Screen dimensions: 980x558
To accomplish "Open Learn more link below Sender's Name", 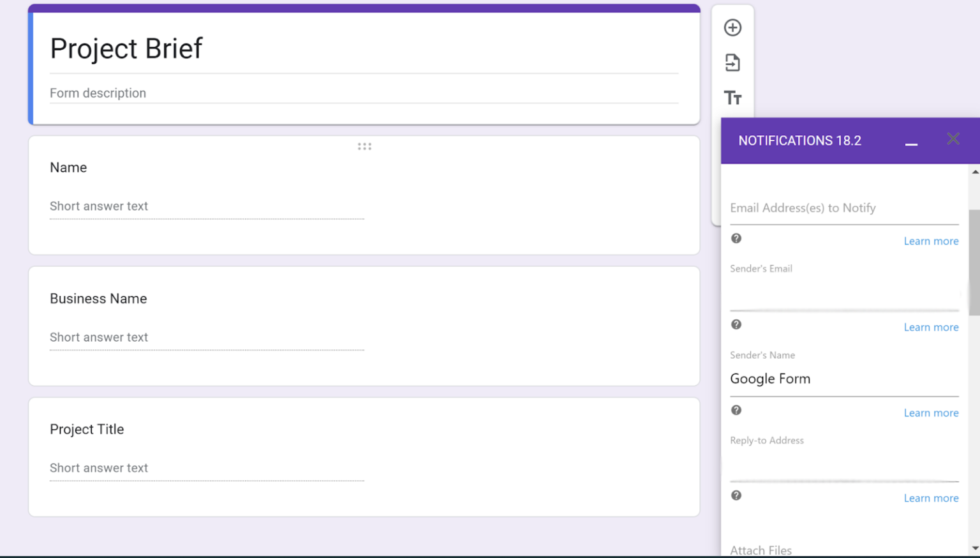I will pos(931,413).
